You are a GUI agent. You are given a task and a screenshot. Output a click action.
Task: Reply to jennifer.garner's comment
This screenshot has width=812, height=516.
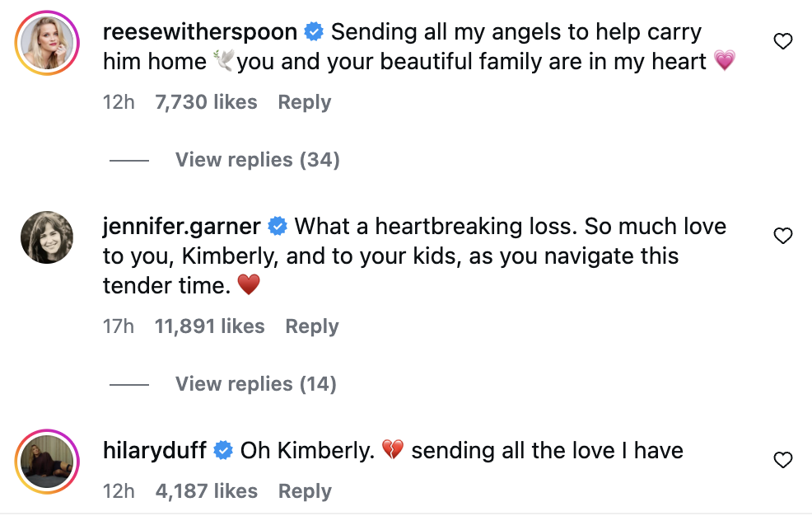311,326
